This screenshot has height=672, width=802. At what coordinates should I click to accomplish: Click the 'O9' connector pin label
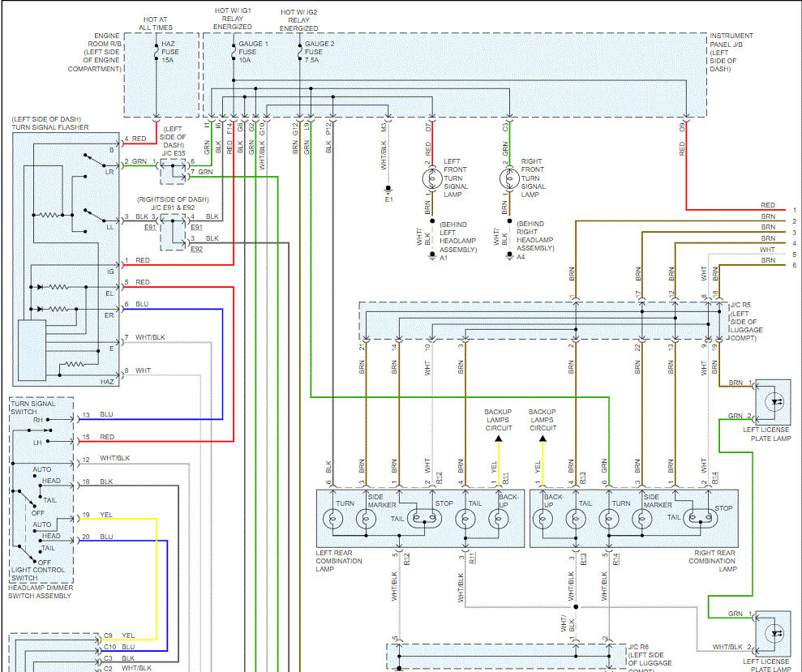click(x=682, y=126)
